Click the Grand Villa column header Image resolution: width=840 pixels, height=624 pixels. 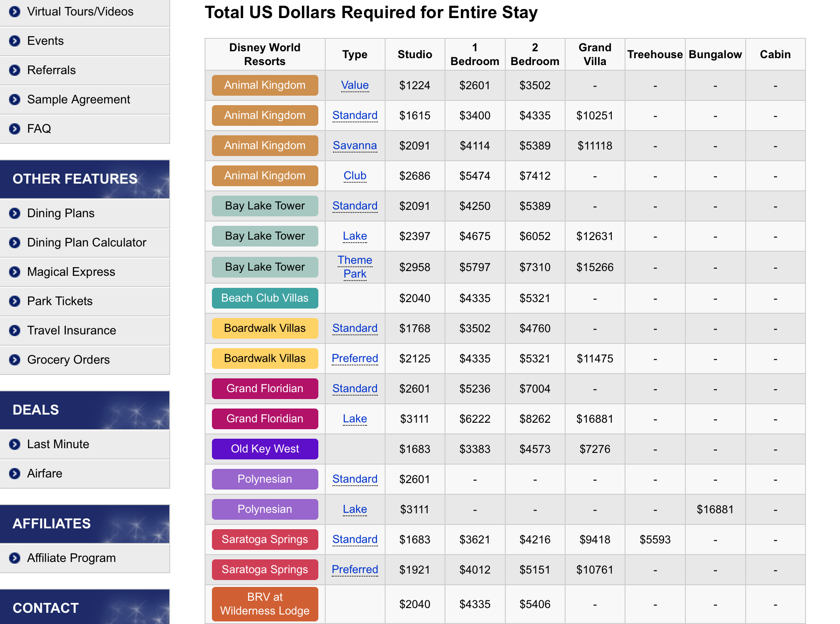point(595,54)
